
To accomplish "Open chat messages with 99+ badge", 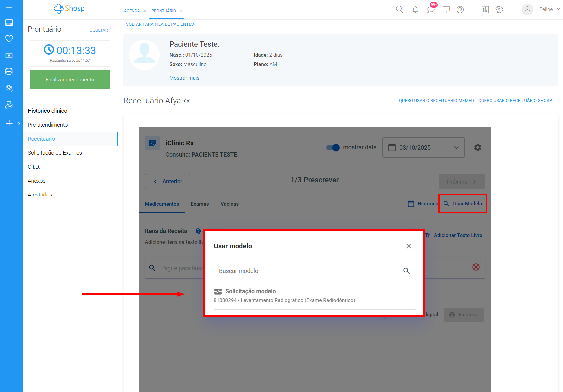I will click(431, 9).
